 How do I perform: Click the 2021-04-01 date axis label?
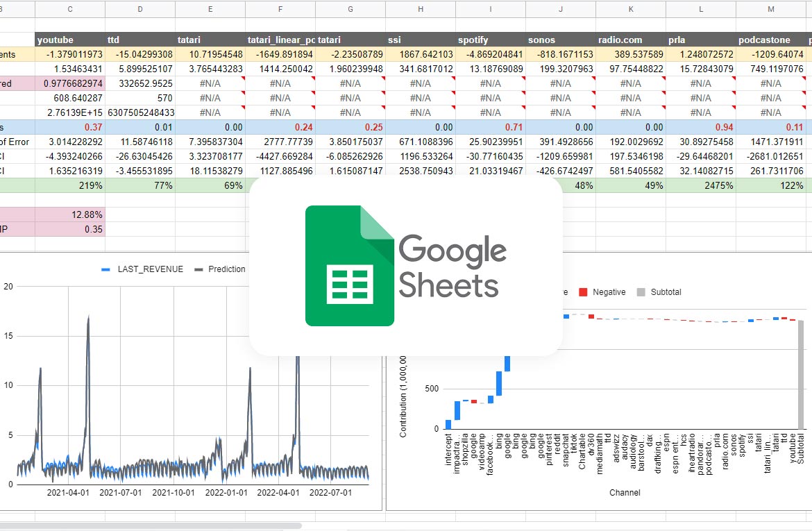click(68, 492)
